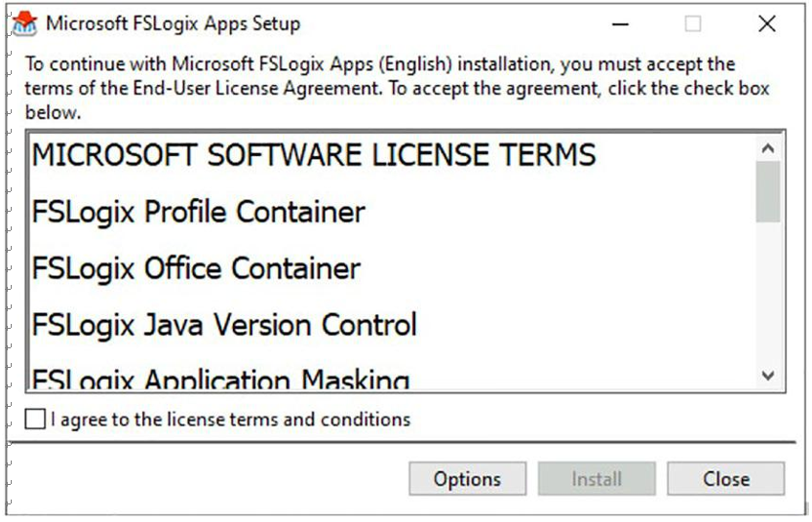
Task: Minimize the FSLogix Apps Setup window
Action: 620,23
